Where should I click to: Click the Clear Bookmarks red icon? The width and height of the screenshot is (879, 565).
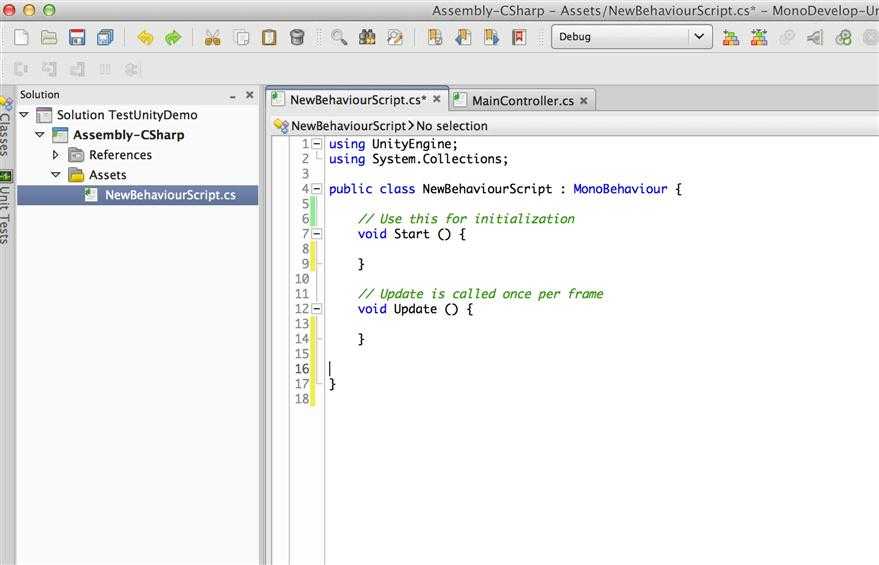pos(519,38)
